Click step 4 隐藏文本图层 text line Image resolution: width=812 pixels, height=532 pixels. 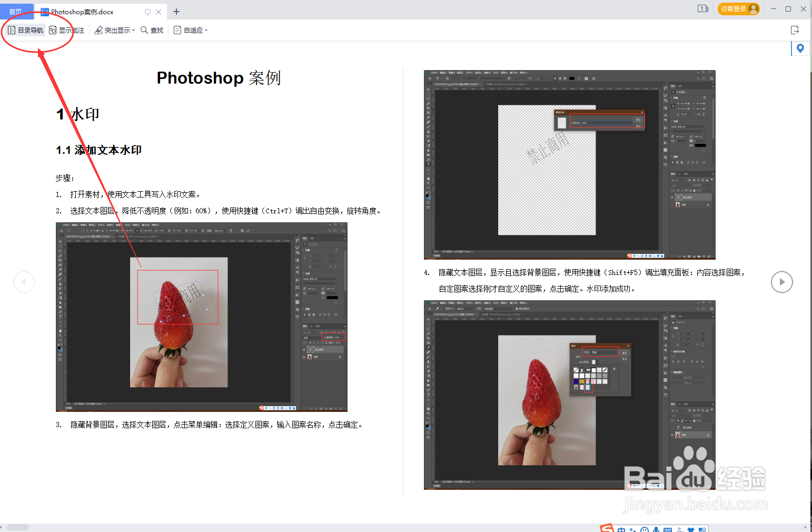585,272
